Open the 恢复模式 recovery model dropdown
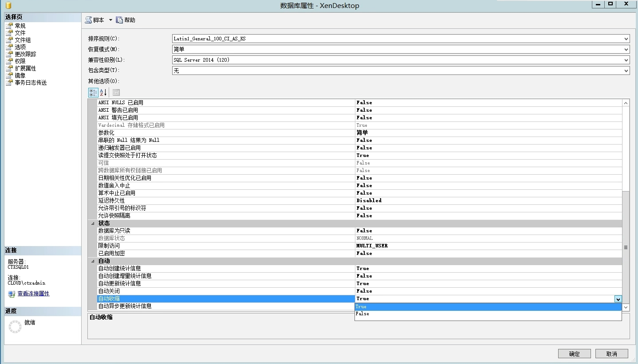 [x=626, y=50]
